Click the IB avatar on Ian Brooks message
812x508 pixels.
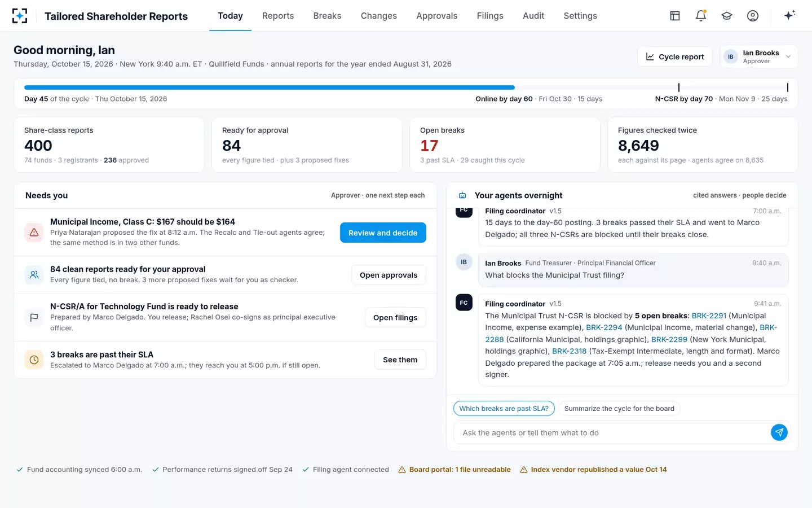click(464, 262)
